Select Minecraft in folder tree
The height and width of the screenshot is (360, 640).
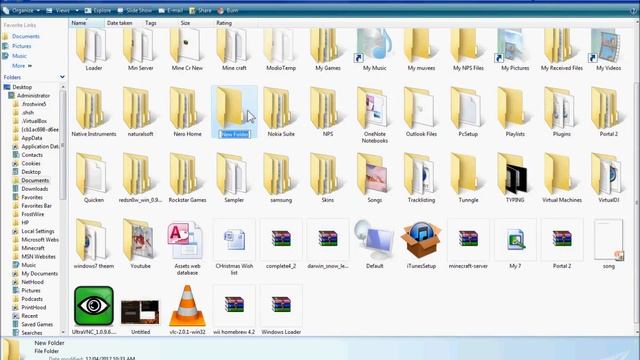pyautogui.click(x=33, y=248)
